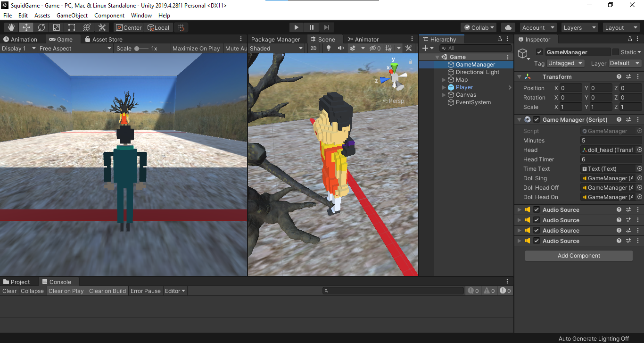The height and width of the screenshot is (343, 644).
Task: Expand the Canvas object in Hierarchy
Action: click(x=444, y=95)
